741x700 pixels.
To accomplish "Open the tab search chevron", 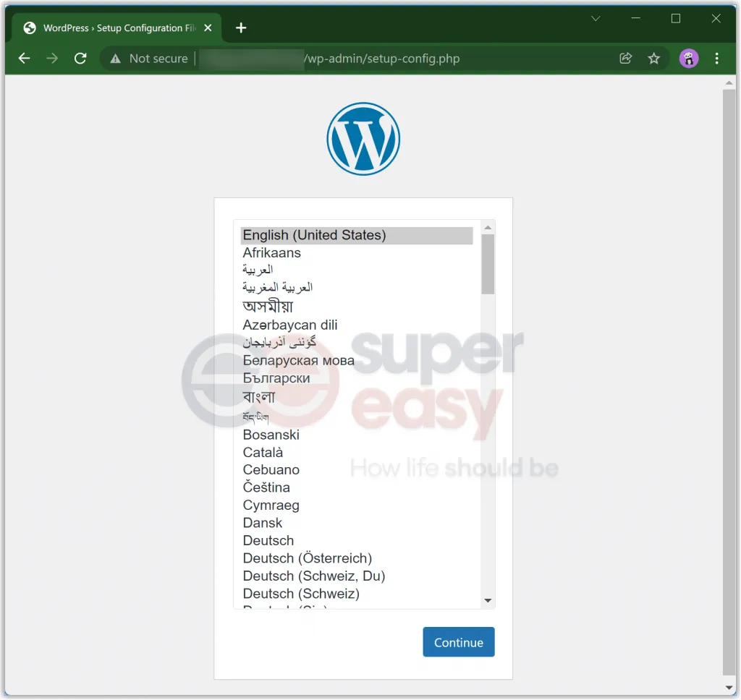I will (x=596, y=18).
